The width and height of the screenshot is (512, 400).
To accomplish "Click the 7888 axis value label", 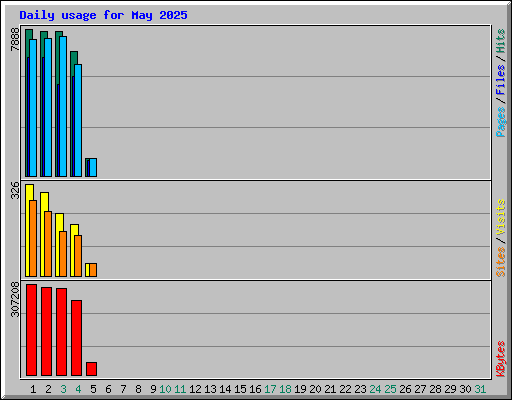I will pos(15,39).
